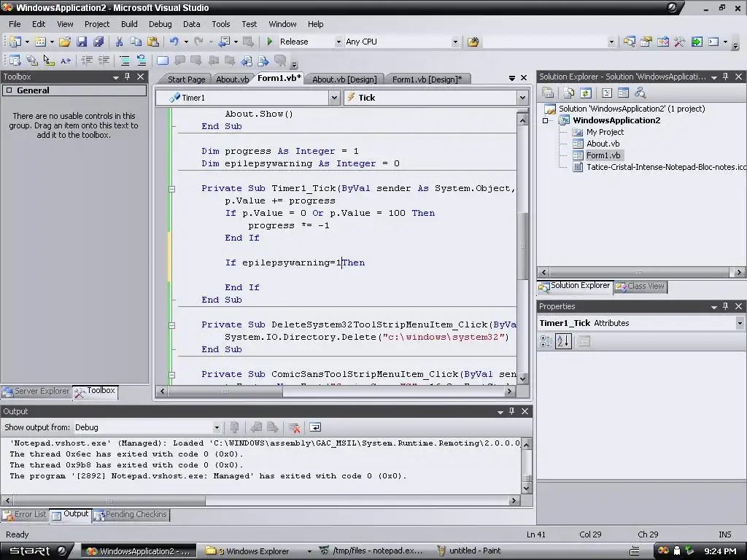Viewport: 747px width, 560px height.
Task: Click the Undo arrow icon
Action: (x=174, y=42)
